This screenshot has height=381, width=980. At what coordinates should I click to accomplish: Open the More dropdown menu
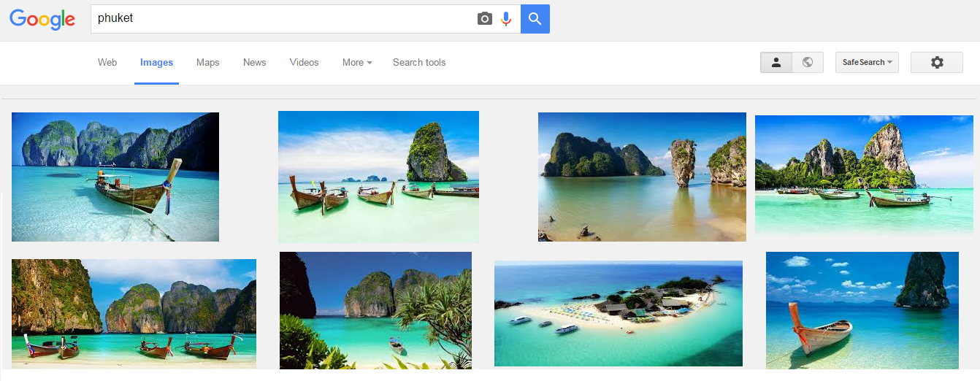(357, 63)
